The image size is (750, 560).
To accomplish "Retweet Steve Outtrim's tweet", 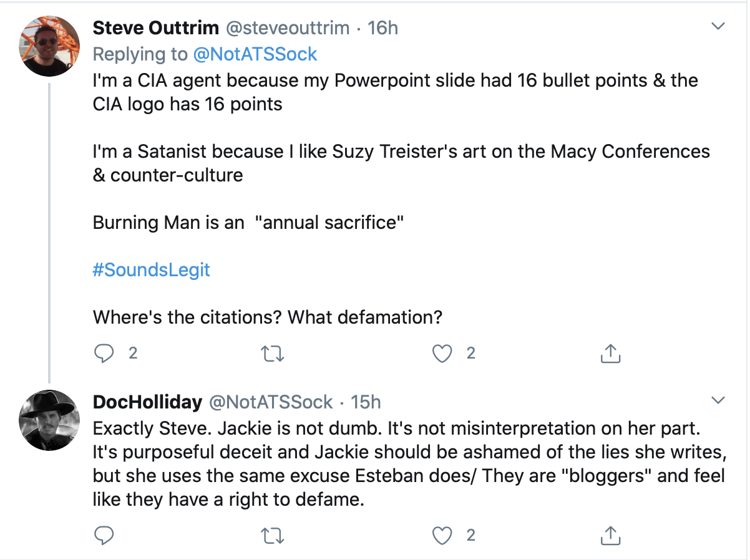I will 273,354.
